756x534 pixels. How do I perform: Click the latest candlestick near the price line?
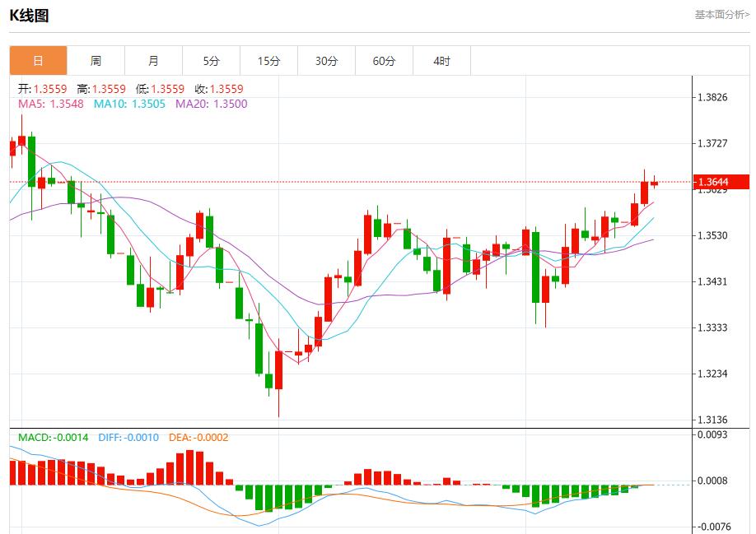[x=655, y=183]
